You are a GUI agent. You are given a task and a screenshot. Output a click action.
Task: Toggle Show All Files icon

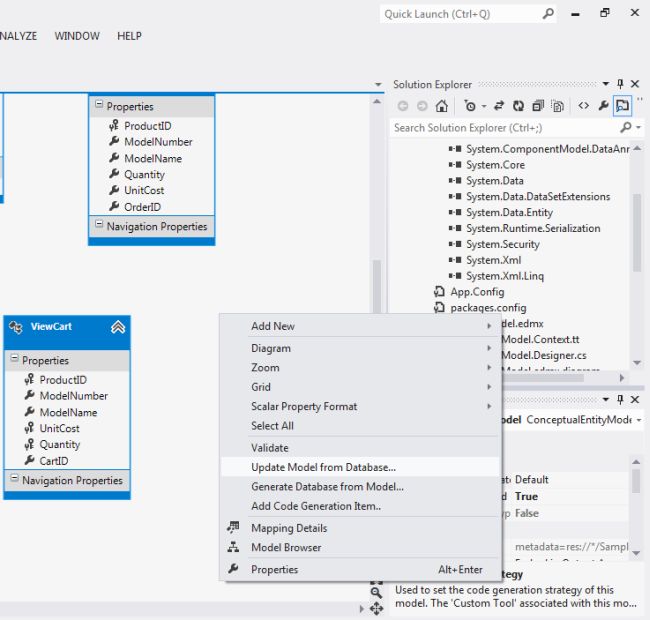point(558,106)
